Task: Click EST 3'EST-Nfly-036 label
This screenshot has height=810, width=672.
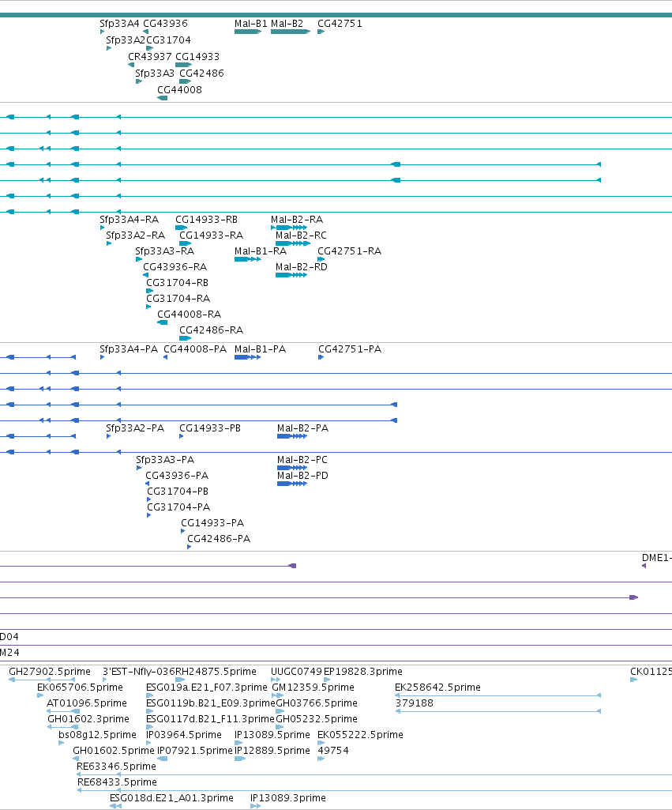Action: click(x=139, y=672)
